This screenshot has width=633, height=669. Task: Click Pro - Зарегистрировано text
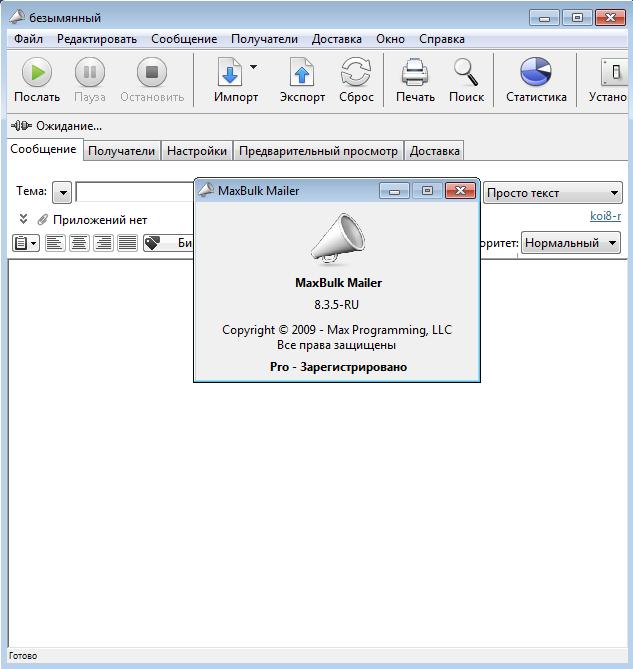(338, 367)
